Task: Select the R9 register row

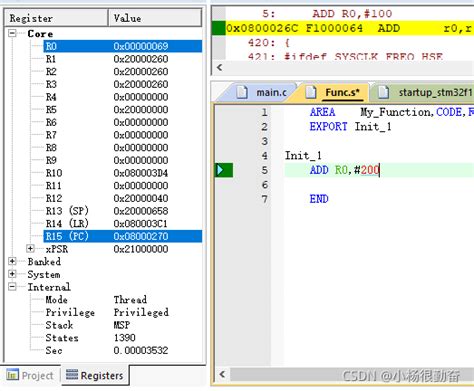Action: coord(122,160)
